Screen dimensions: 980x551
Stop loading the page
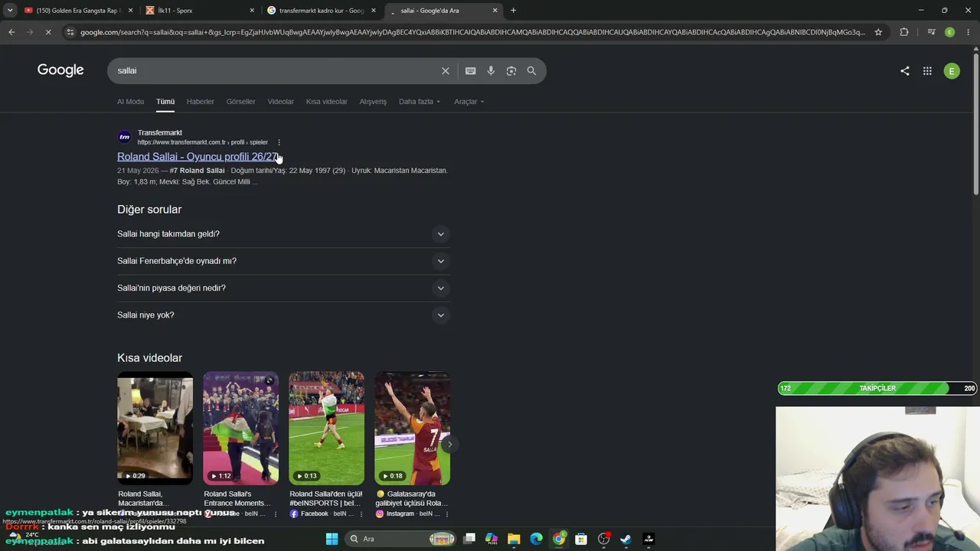(47, 32)
